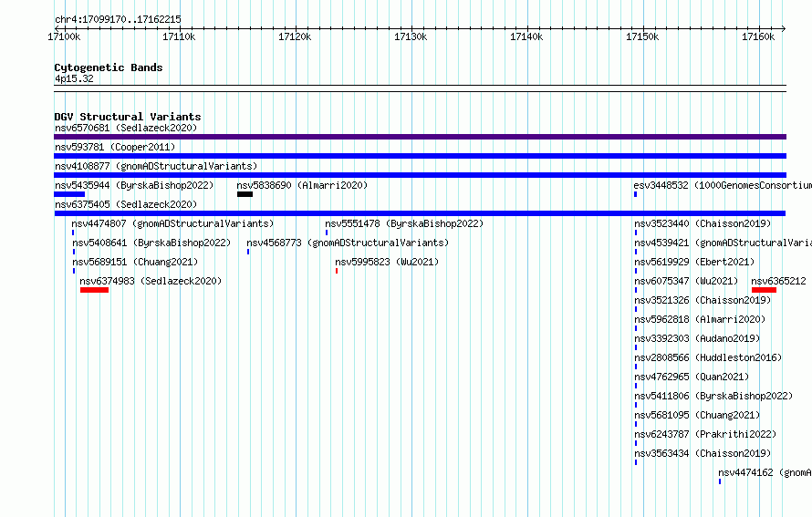This screenshot has height=517, width=812.
Task: Click the blue nsv5551478 marker
Action: (327, 233)
